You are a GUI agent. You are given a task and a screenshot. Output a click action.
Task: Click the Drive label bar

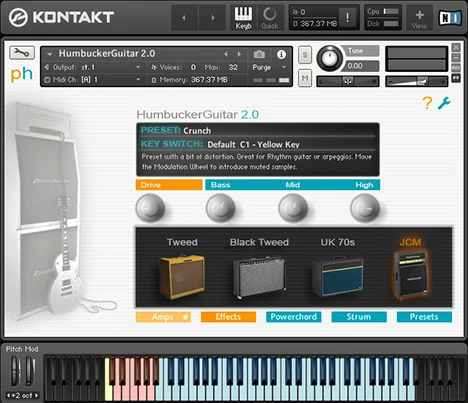pos(169,185)
